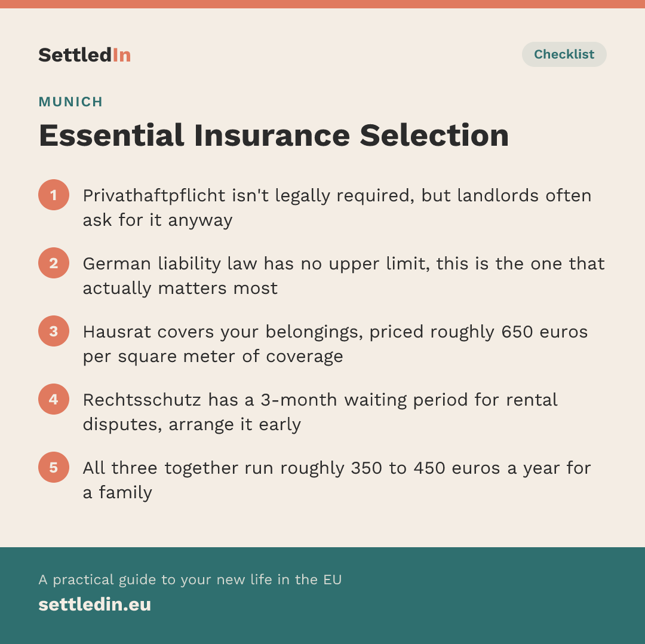Select the All three together cost item
The image size is (645, 644).
(x=336, y=480)
